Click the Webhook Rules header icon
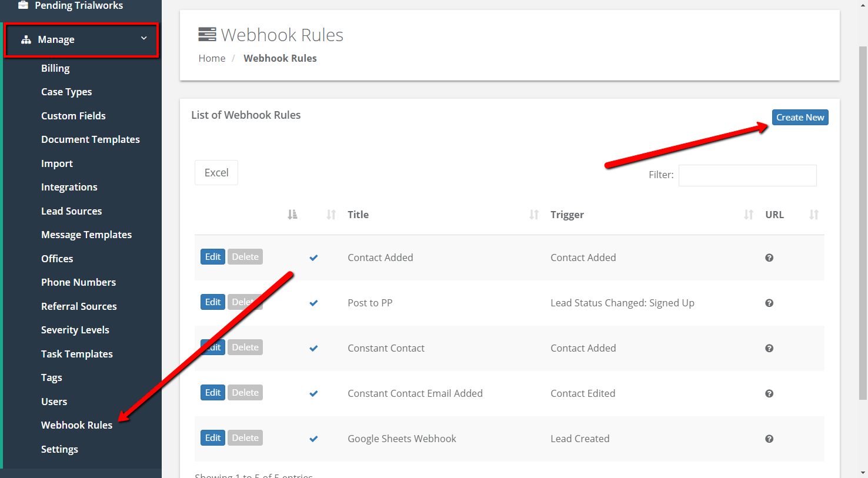The height and width of the screenshot is (478, 868). coord(206,34)
